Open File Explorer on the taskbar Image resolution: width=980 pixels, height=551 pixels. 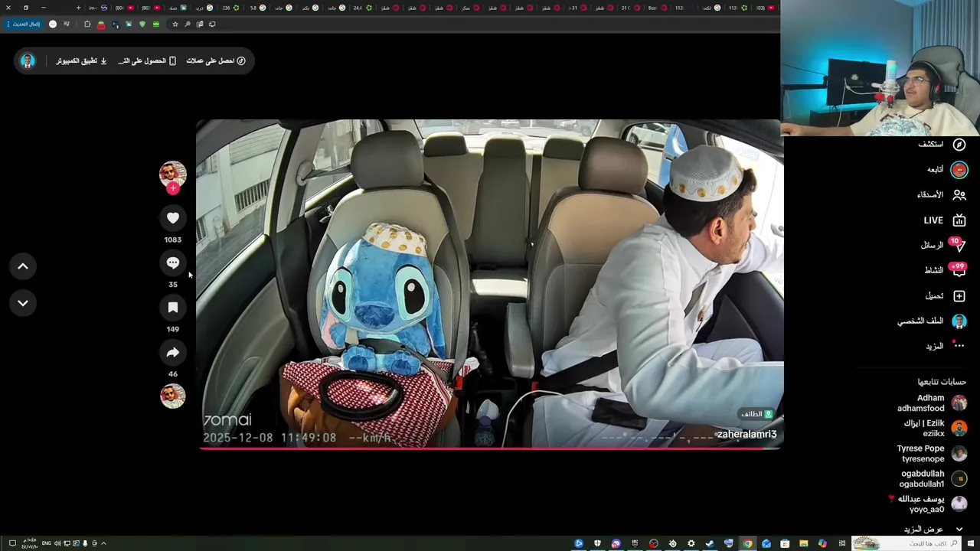click(804, 543)
